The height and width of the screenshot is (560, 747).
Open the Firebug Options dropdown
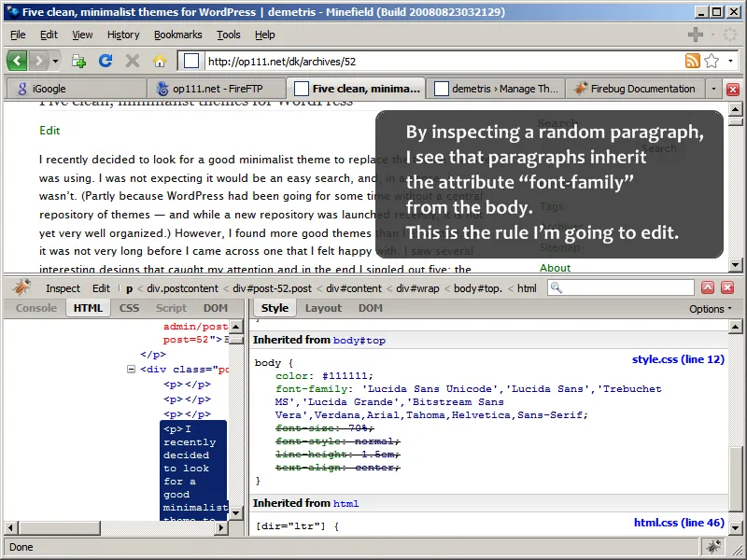[x=710, y=309]
